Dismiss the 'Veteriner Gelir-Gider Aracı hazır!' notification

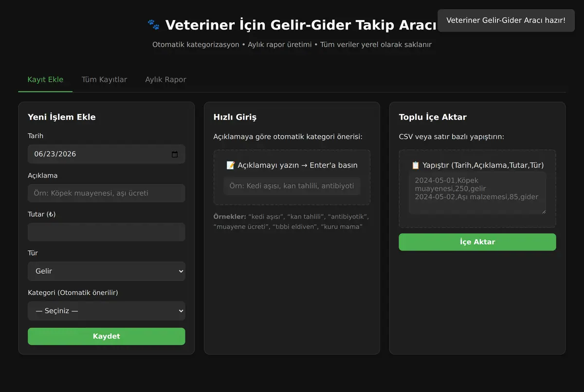(x=506, y=20)
